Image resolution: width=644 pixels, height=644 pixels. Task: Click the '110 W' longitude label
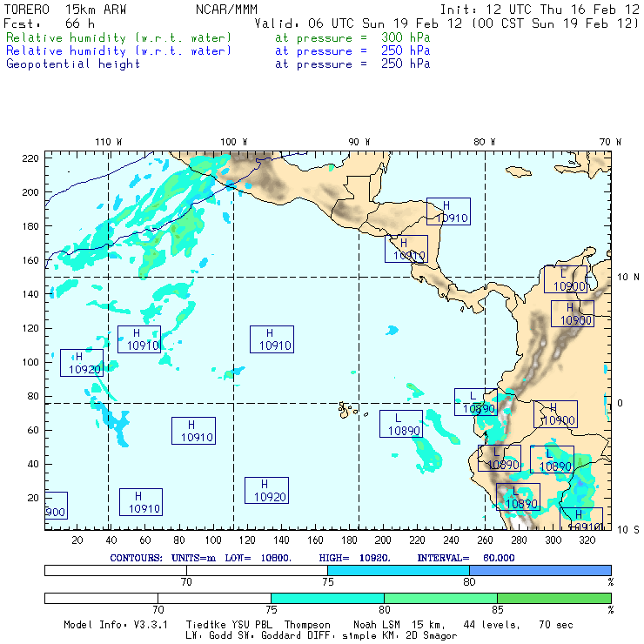[x=109, y=142]
